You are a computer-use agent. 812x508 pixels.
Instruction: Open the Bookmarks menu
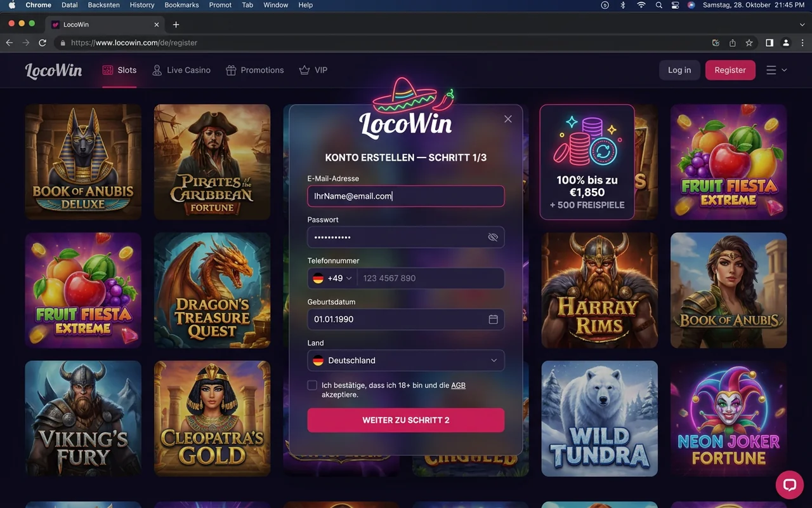click(x=181, y=5)
